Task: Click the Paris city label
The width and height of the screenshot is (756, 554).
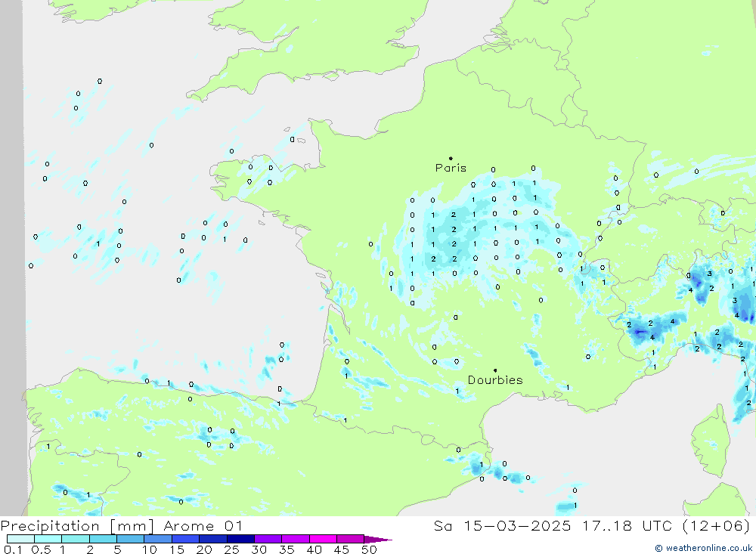Action: (451, 168)
